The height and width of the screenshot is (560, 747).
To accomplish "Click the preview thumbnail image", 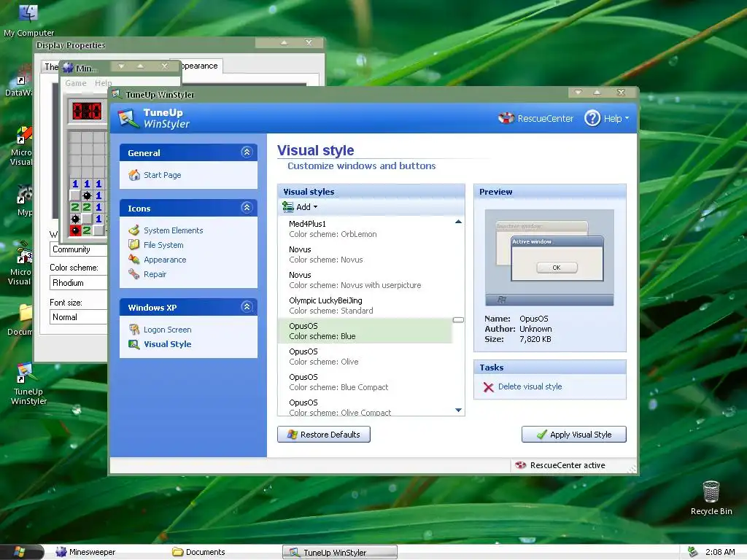I will point(549,257).
